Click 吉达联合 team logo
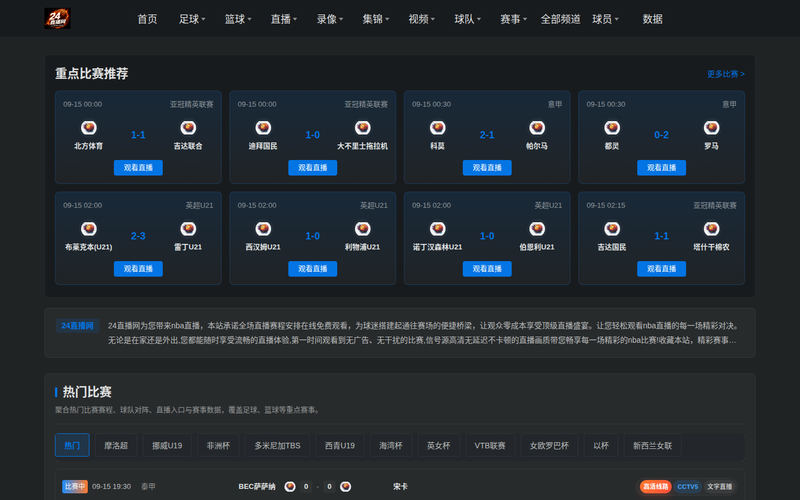 point(188,128)
